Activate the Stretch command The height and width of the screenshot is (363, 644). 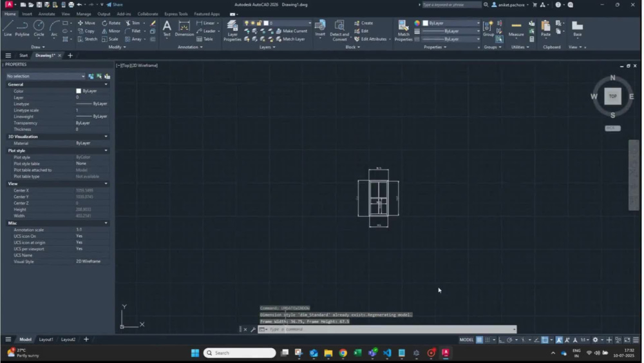click(87, 39)
